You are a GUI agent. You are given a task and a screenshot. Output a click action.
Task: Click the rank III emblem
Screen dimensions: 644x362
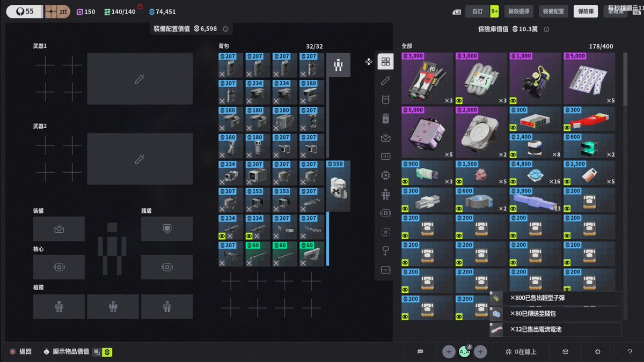[56, 11]
